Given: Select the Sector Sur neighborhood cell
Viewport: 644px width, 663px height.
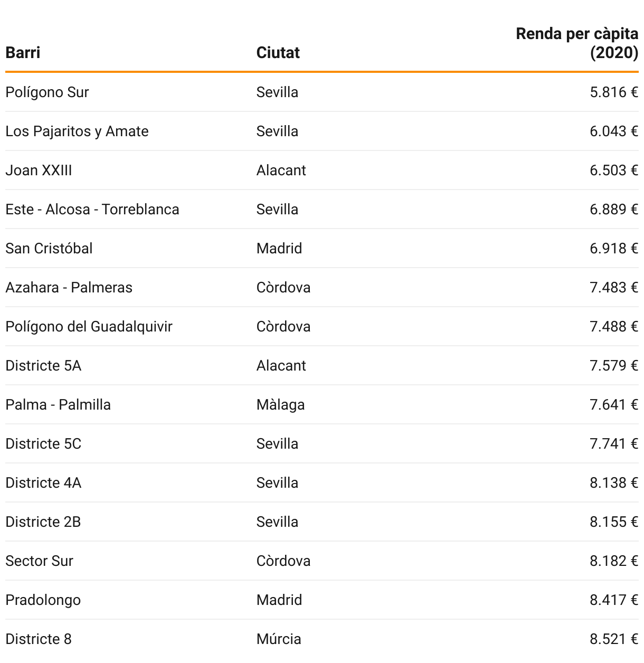Looking at the screenshot, I should click(39, 561).
